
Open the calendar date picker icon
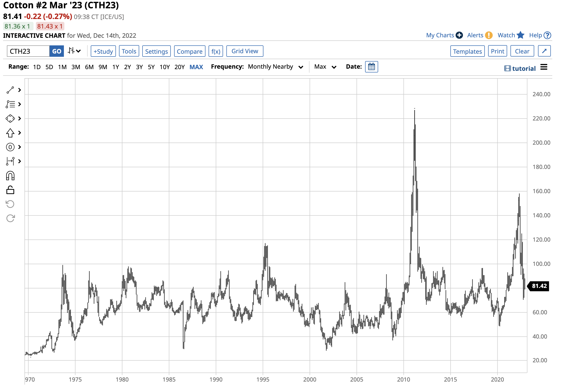tap(372, 67)
